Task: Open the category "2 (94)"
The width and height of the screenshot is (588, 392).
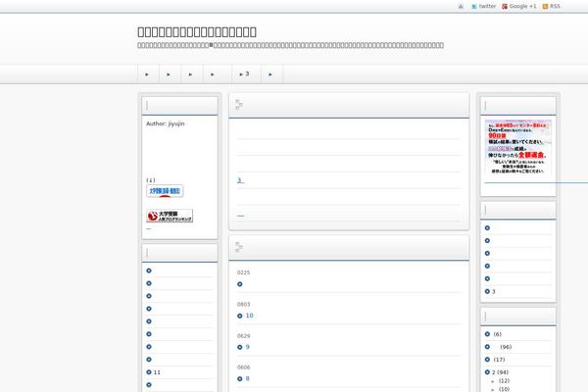Action: (500, 372)
